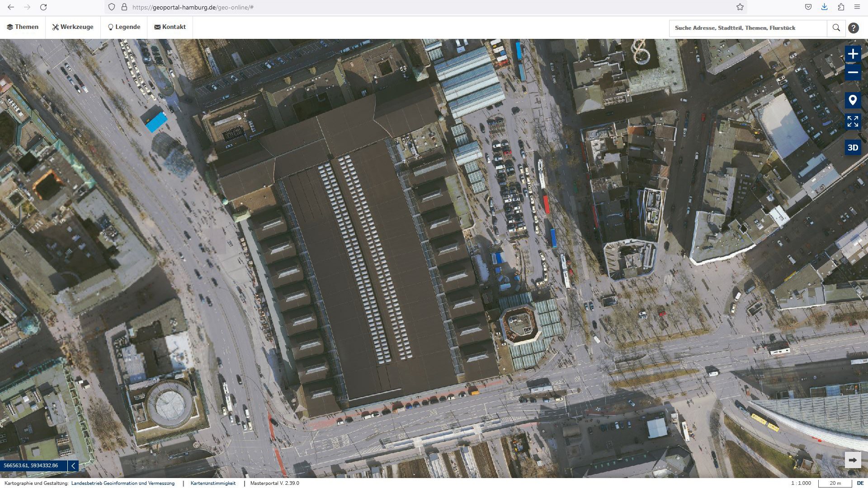Zoom out with the minus button

coord(853,72)
